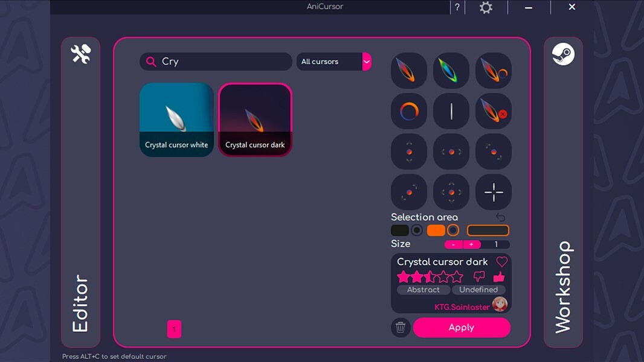This screenshot has width=644, height=362.
Task: Choose the busy spinning circle cursor preview
Action: [x=409, y=111]
